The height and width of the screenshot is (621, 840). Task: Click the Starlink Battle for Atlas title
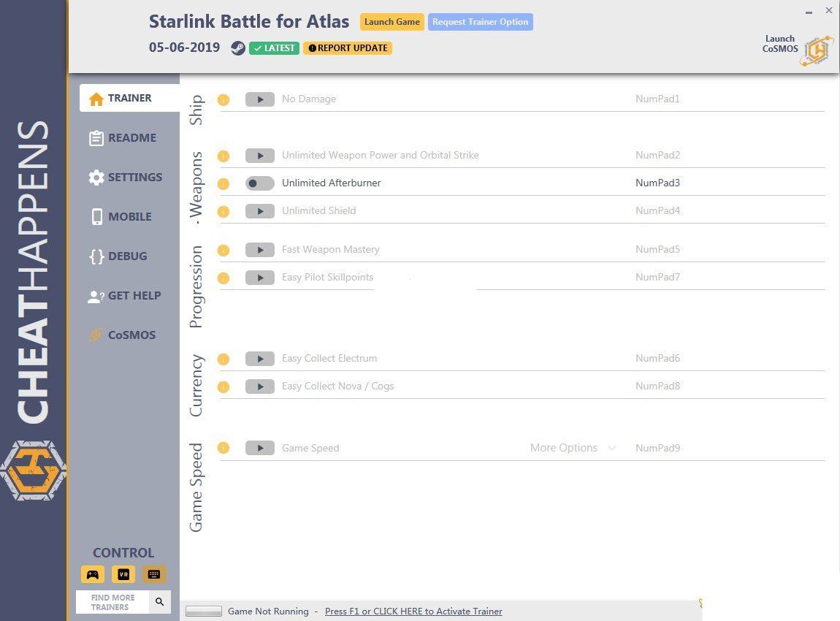249,22
